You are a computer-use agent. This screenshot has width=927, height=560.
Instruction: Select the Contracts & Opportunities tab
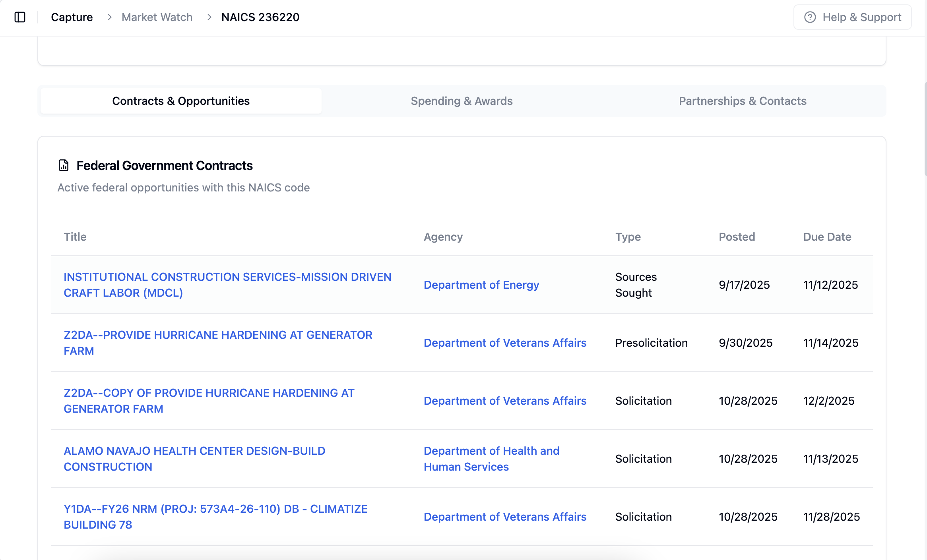pyautogui.click(x=180, y=101)
